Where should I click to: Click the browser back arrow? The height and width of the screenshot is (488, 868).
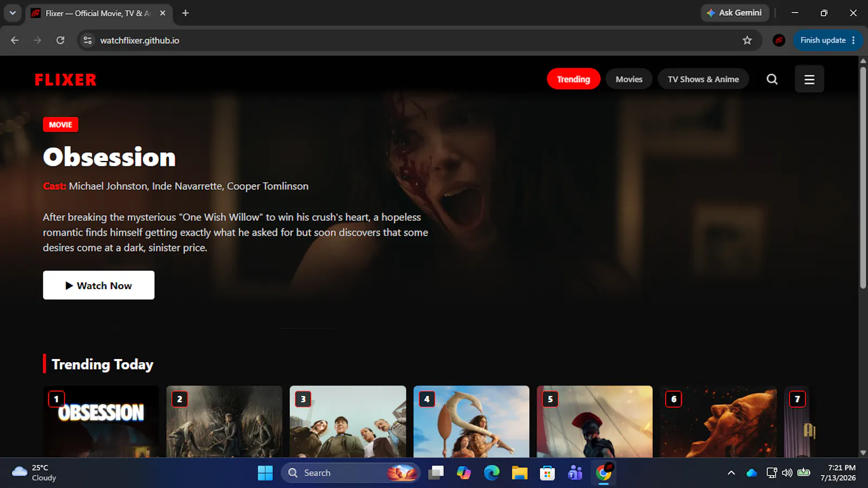15,40
